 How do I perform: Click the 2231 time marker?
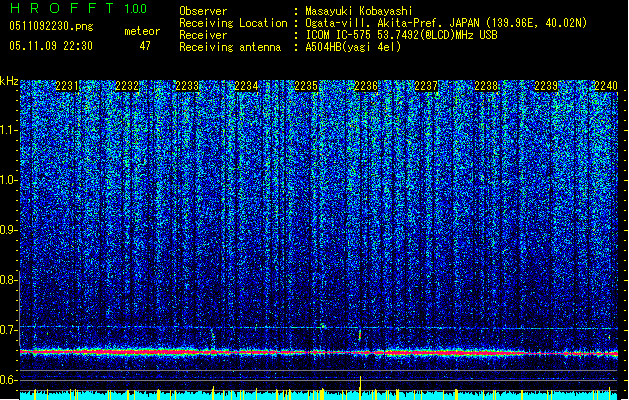pos(67,86)
